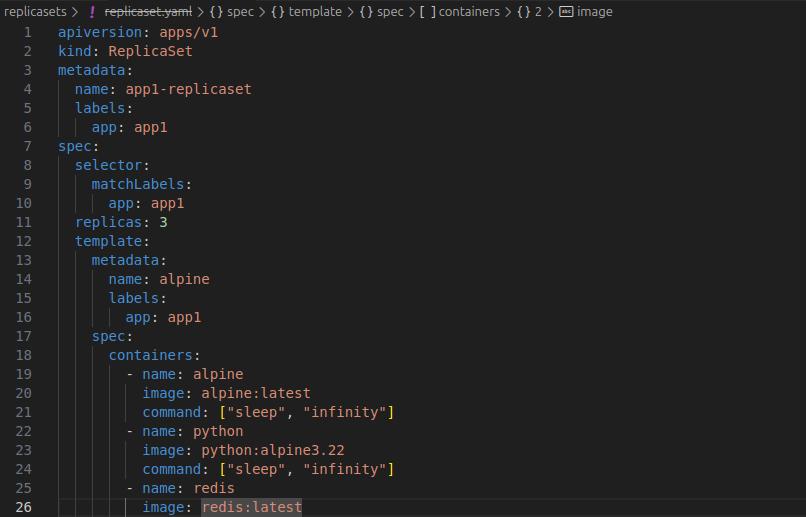
Task: Click the highlighted redis:latest value
Action: [x=251, y=507]
